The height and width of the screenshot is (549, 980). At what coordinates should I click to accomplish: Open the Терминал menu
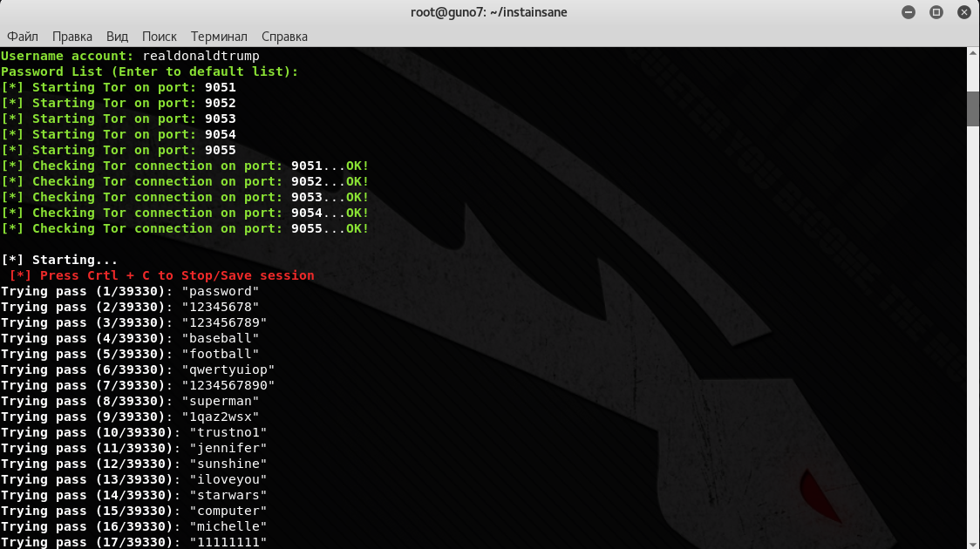[219, 37]
